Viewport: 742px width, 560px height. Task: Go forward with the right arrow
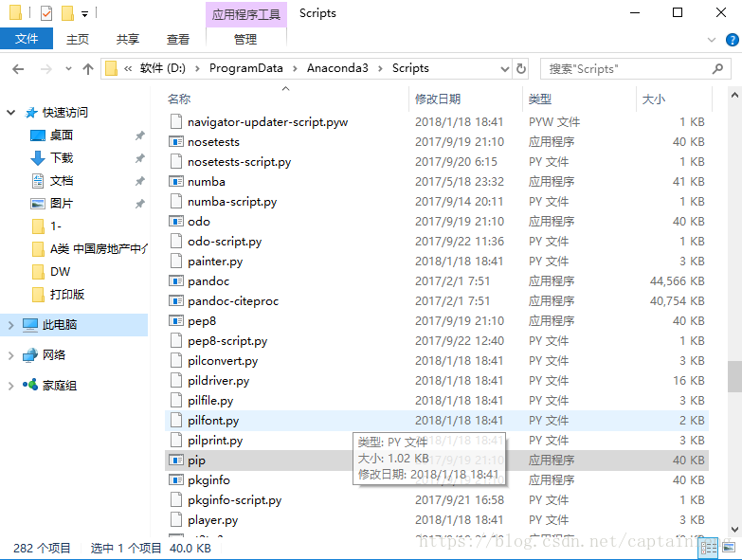pyautogui.click(x=45, y=69)
